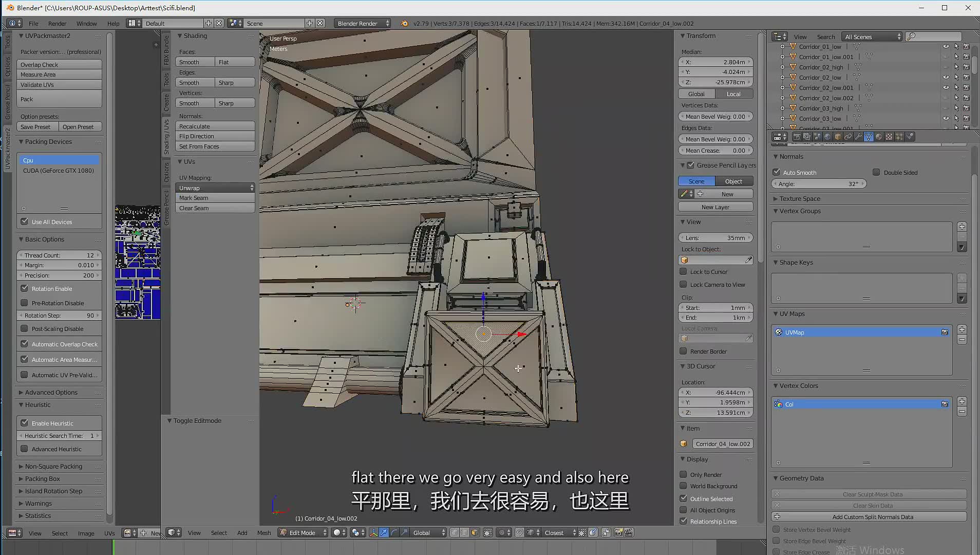Add a new vertex color layer
Image resolution: width=980 pixels, height=555 pixels.
(x=962, y=401)
